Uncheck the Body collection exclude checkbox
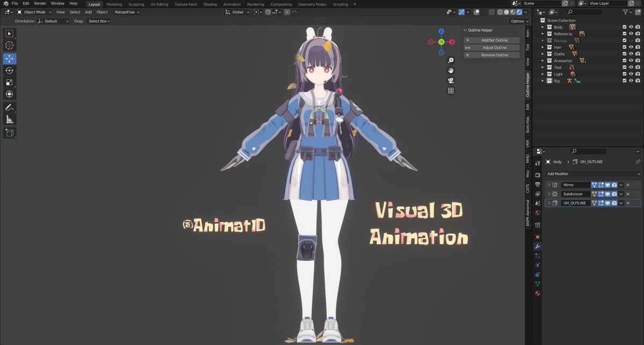 point(624,27)
